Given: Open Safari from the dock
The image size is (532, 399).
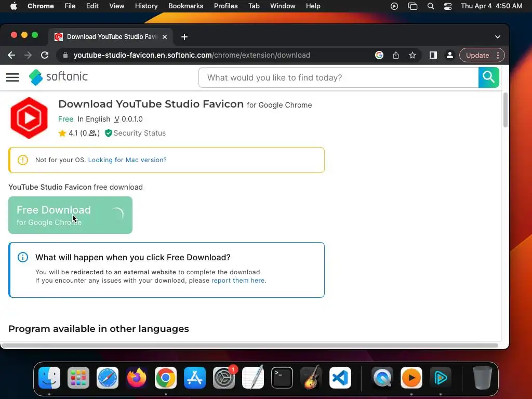Looking at the screenshot, I should coord(108,378).
